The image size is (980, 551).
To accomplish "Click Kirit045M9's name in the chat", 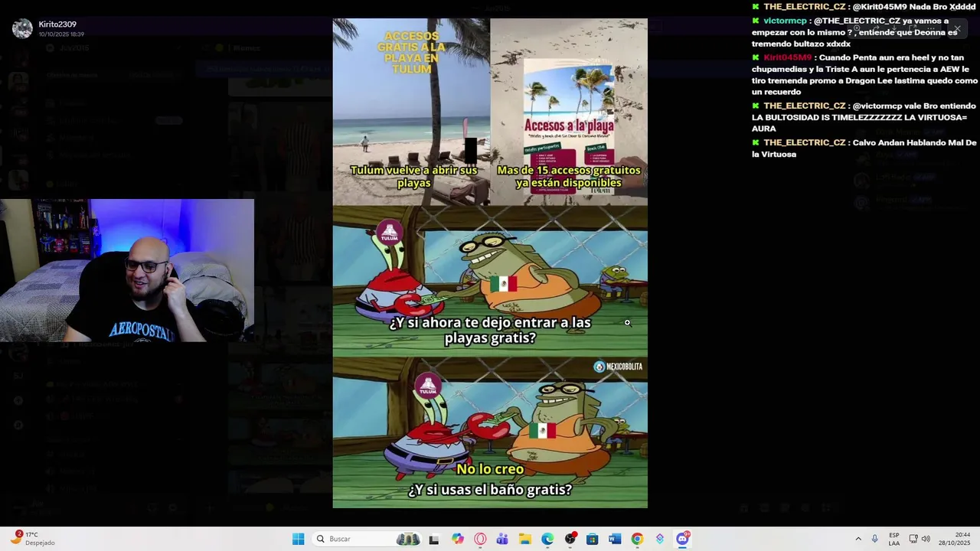I will point(787,57).
